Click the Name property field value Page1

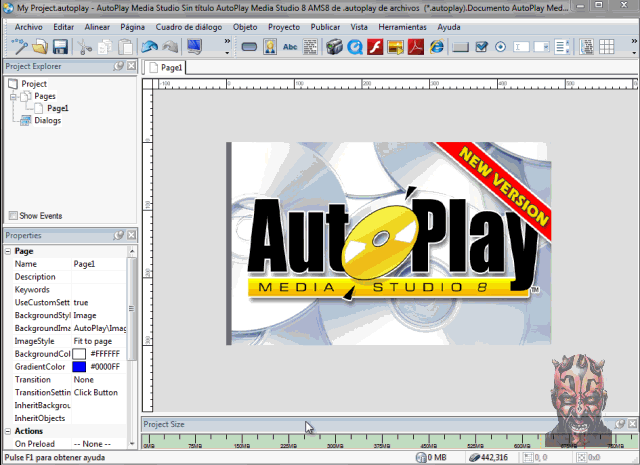click(84, 264)
